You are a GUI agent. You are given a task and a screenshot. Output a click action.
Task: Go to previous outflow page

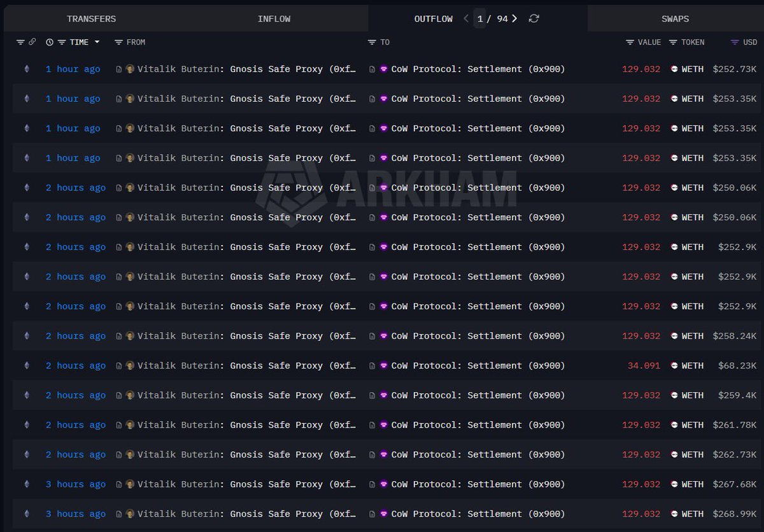(x=467, y=18)
